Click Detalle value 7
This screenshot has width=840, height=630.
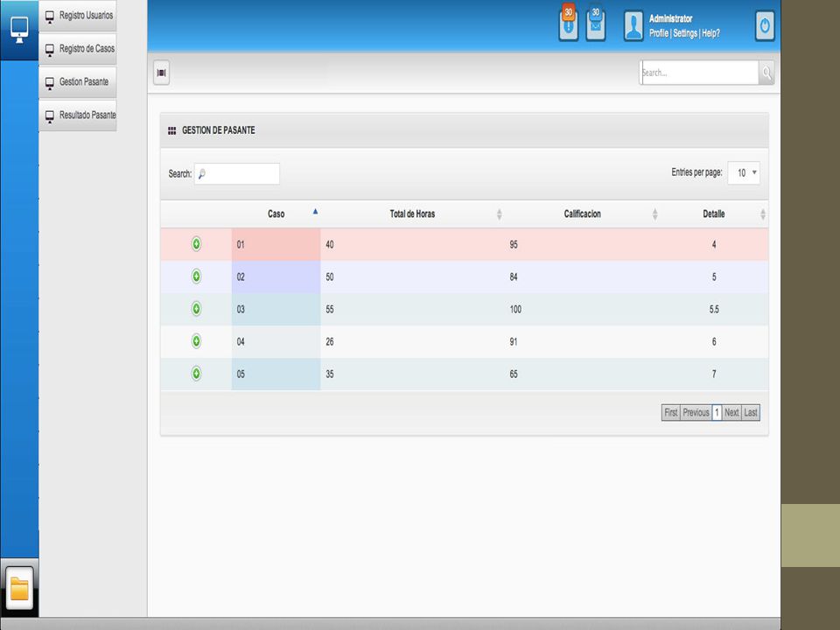click(x=714, y=374)
